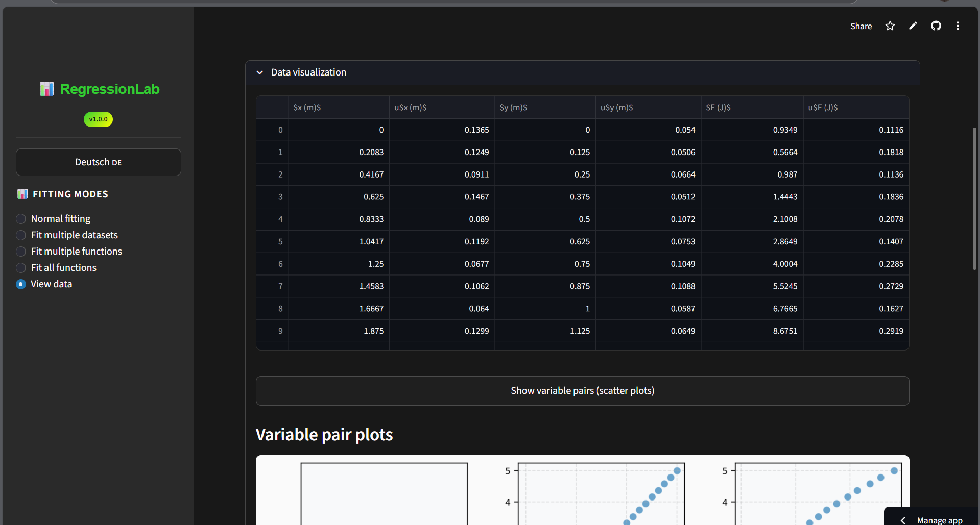Click cell value 0.5664
Viewport: 980px width, 525px height.
click(752, 152)
